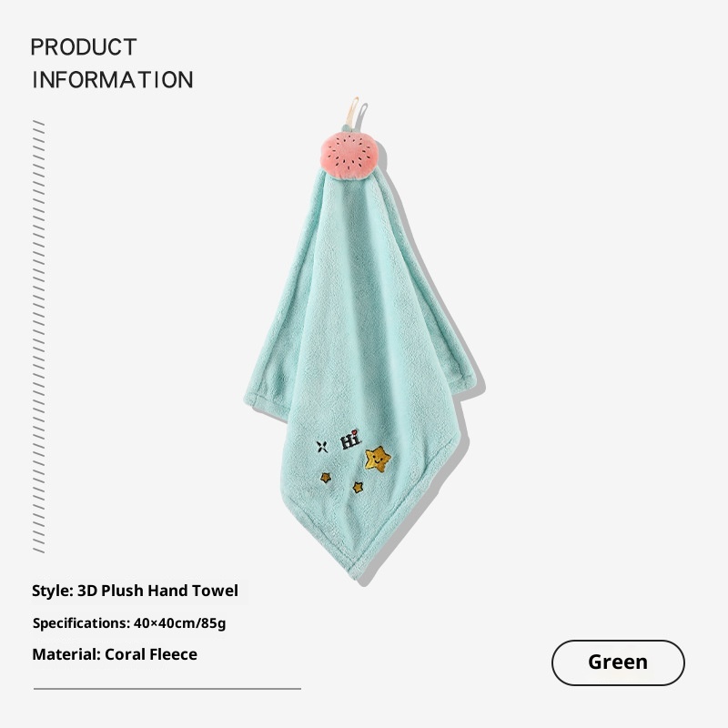
Task: Click the Specifications 40×40cm/85g line
Action: [129, 623]
